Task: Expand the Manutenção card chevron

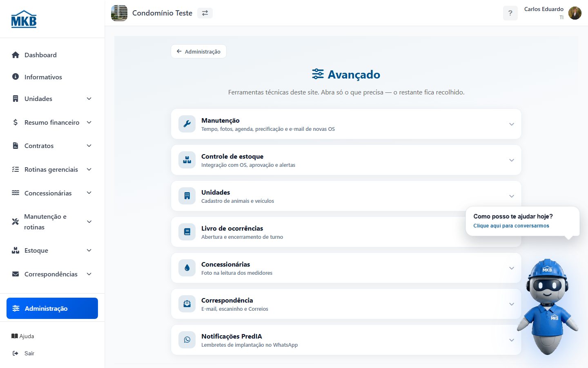Action: pos(512,124)
